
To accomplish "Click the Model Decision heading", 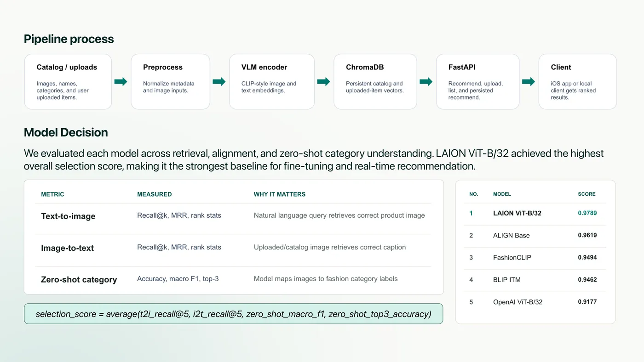I will point(66,132).
